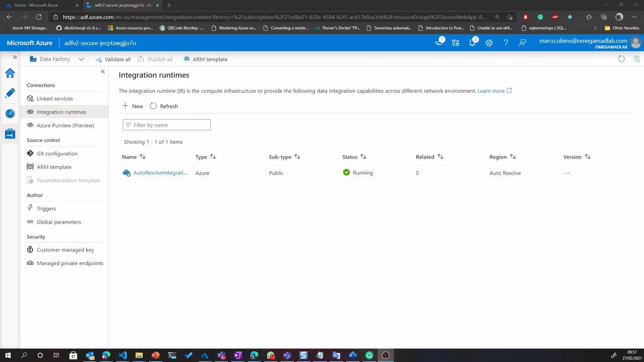Expand the left sidebar double chevron
The image size is (644, 362).
(x=14, y=57)
